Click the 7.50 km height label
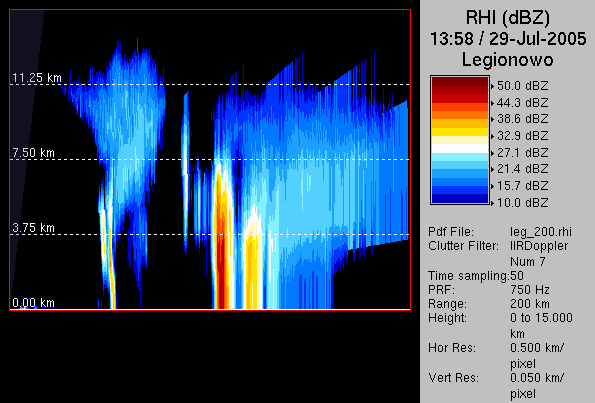Screen dimensions: 595x403 click(x=33, y=153)
